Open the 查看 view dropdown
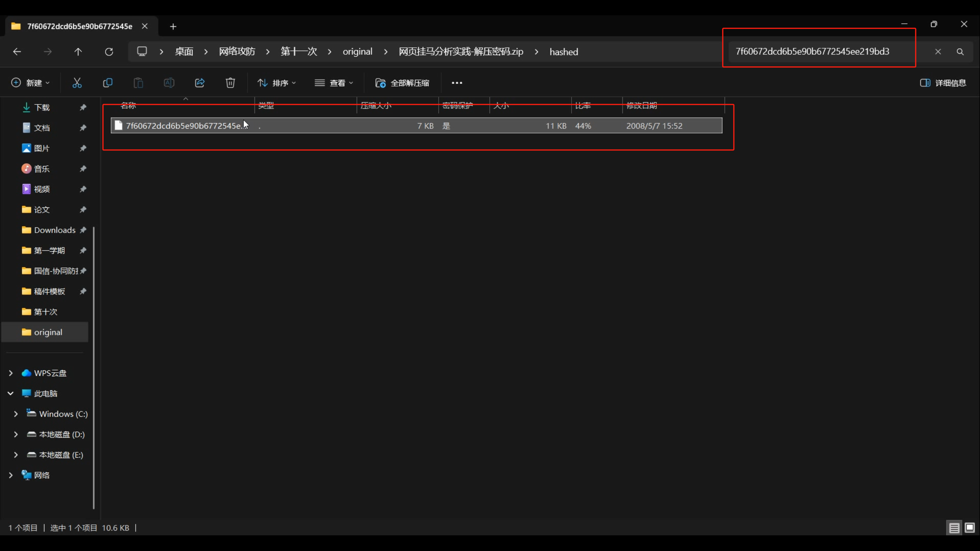 pos(333,83)
